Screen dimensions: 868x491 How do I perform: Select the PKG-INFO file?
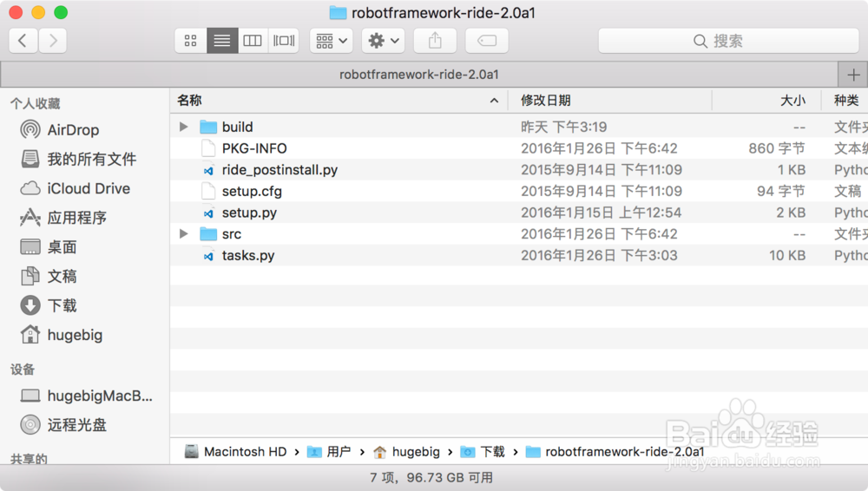519,148
